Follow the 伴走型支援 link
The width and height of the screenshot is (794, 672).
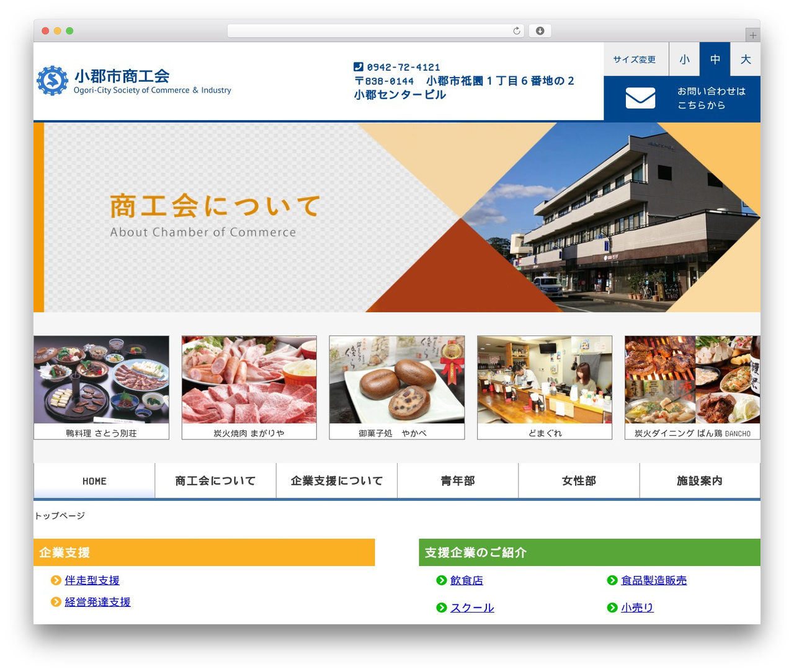[92, 580]
